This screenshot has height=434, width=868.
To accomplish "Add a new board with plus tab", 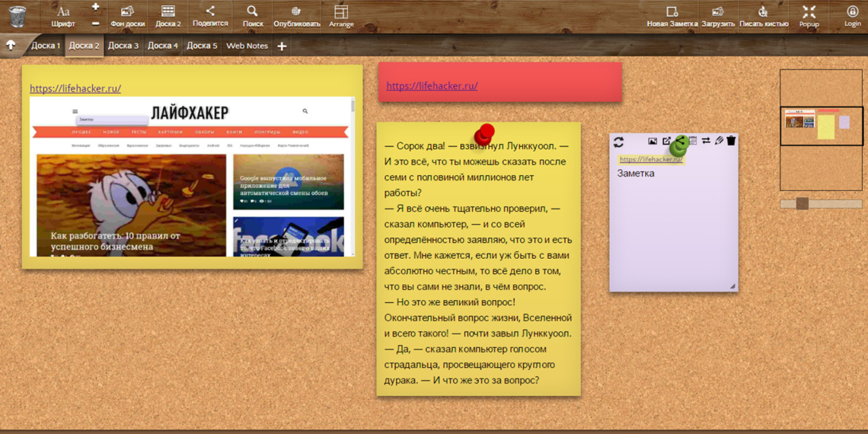I will [282, 46].
